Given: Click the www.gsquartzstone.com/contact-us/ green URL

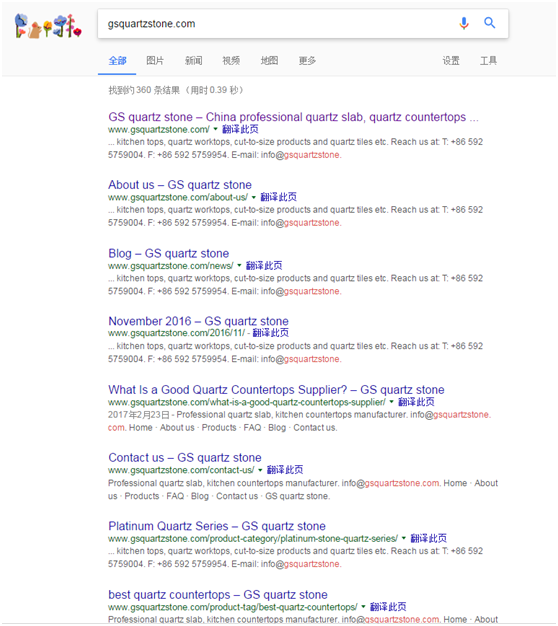Looking at the screenshot, I should coord(181,470).
